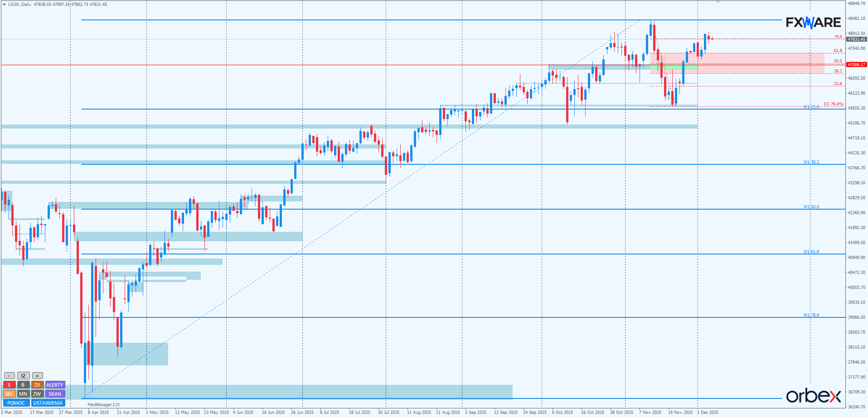Click the gray B button
868x417 pixels.
tap(23, 385)
